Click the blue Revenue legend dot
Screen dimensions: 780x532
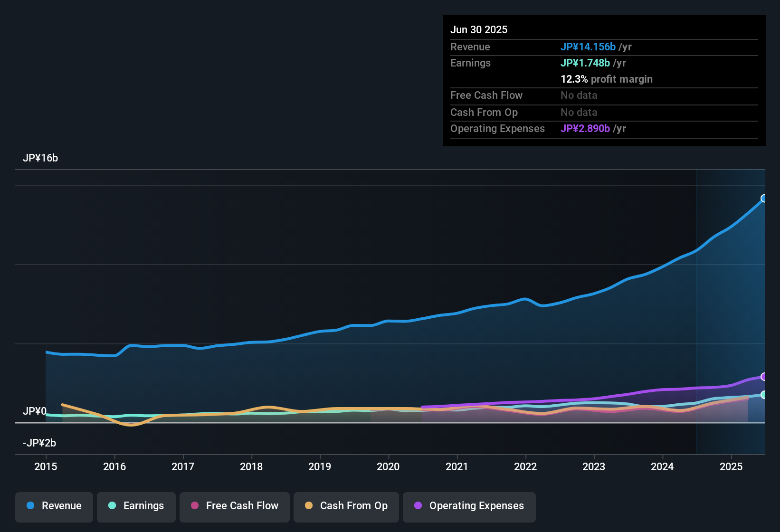point(30,505)
